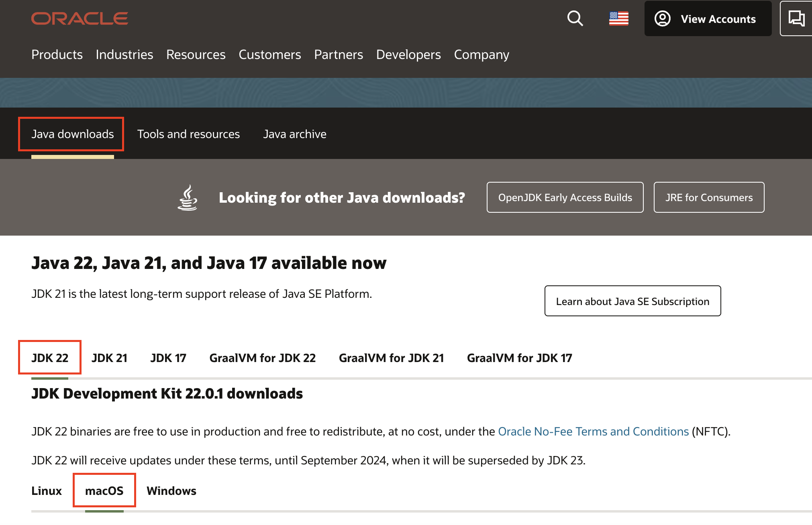Image resolution: width=812 pixels, height=525 pixels.
Task: Open the Products menu
Action: 57,55
